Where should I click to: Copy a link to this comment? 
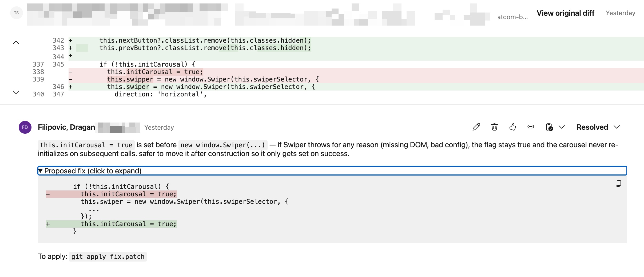pyautogui.click(x=531, y=127)
